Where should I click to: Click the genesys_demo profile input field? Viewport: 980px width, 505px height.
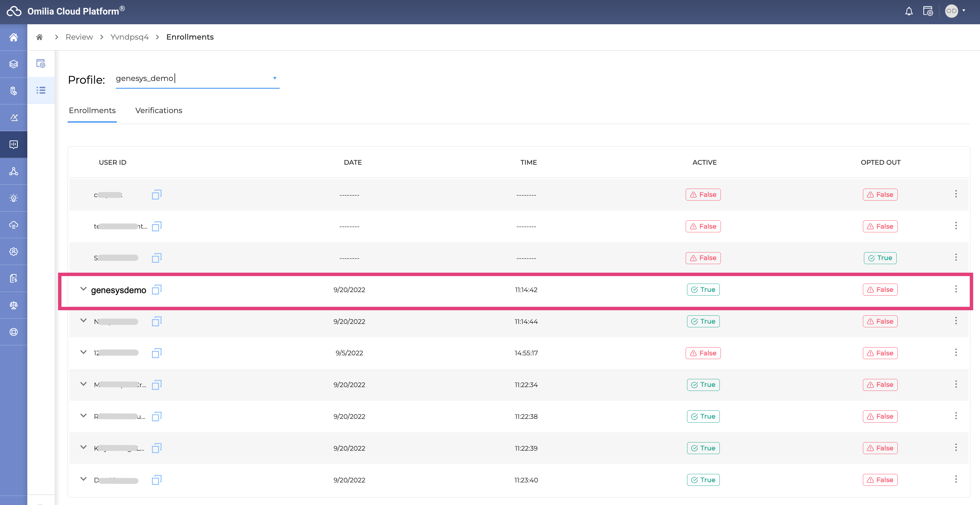click(x=190, y=78)
